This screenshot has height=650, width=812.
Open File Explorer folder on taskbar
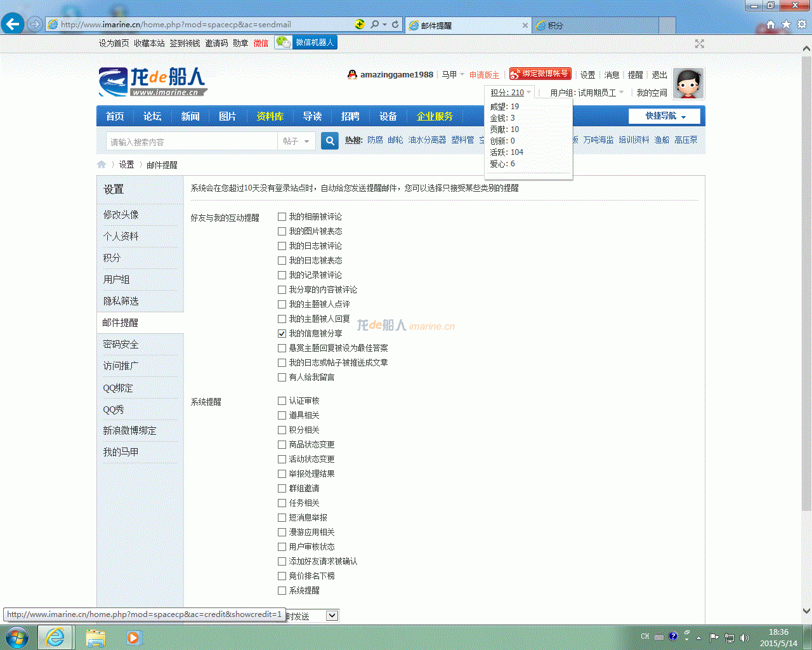[96, 637]
